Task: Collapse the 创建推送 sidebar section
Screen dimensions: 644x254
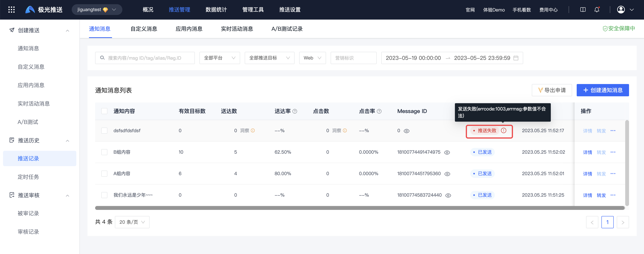Action: 67,31
